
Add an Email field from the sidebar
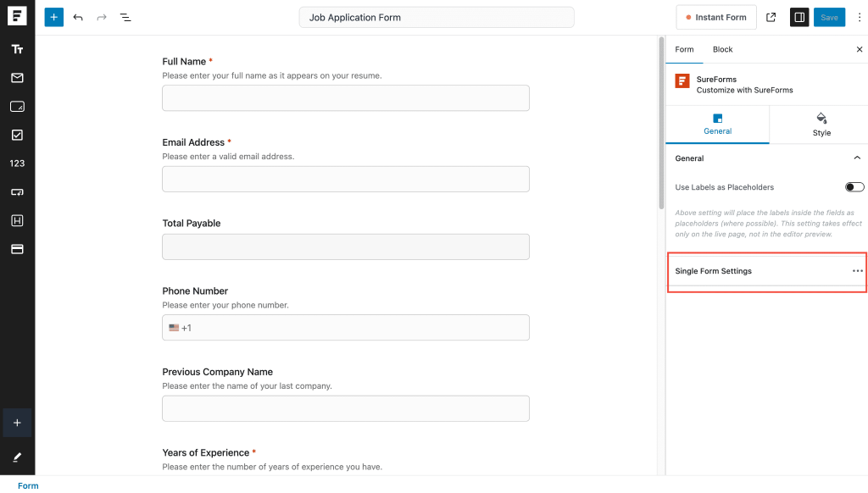tap(17, 78)
